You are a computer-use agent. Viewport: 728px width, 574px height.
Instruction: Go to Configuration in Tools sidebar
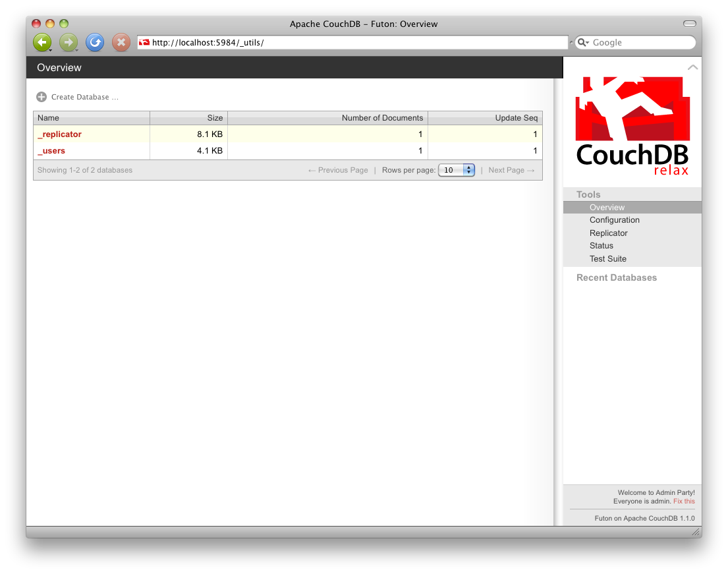click(x=614, y=220)
